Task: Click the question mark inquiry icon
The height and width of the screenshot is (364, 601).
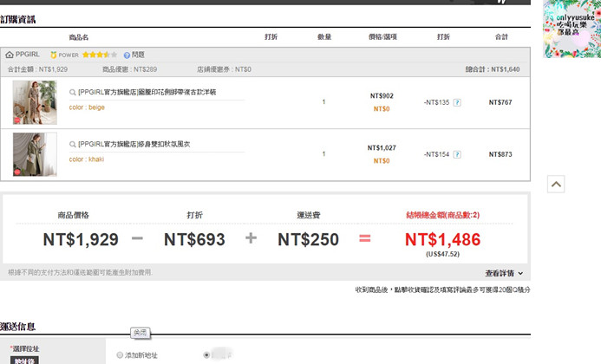Action: [x=127, y=55]
